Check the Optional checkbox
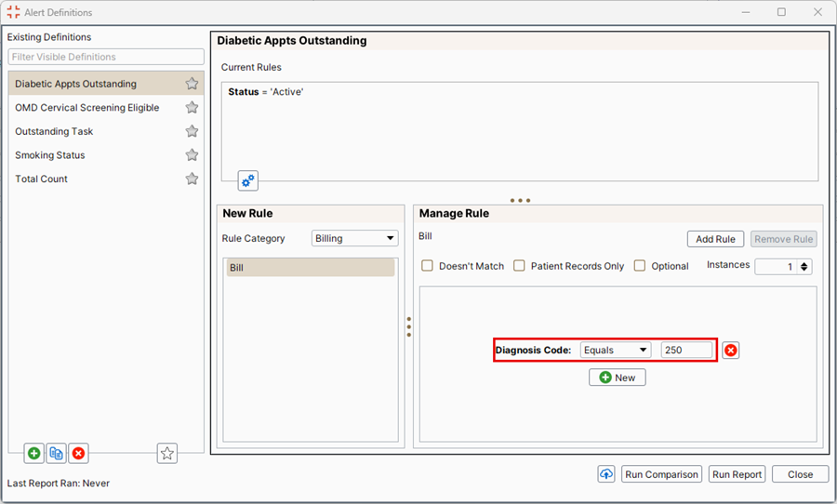Screen dimensions: 837x504 click(x=640, y=266)
